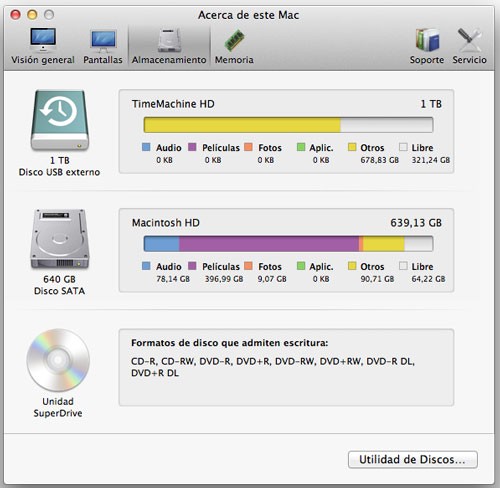Click the TimeMachine HD title text
Viewport: 500px width, 488px height.
pyautogui.click(x=173, y=104)
